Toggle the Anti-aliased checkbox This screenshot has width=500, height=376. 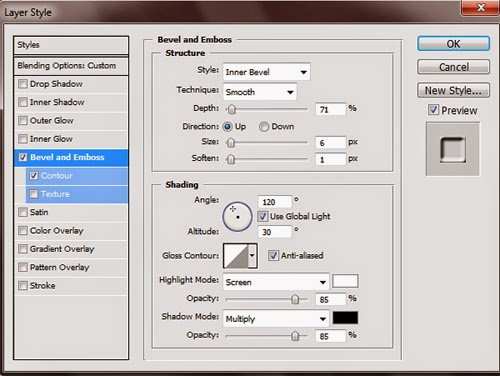273,256
